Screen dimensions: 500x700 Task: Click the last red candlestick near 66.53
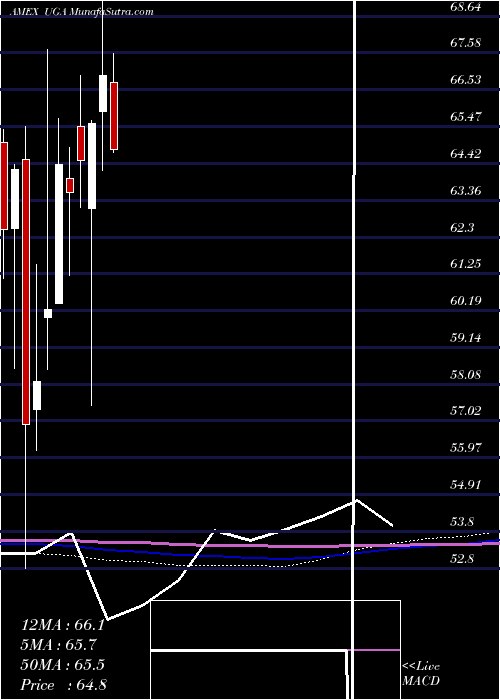(x=114, y=116)
